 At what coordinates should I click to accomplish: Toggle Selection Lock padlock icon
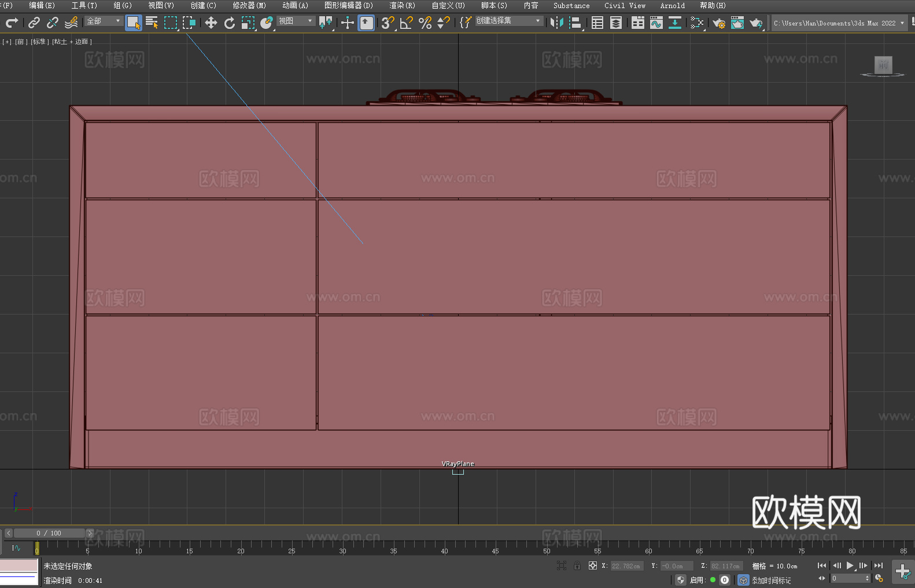pos(577,566)
